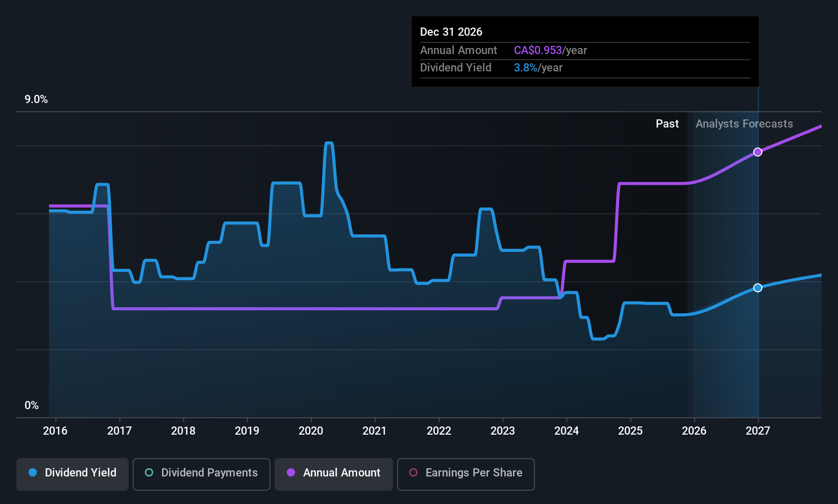Click the pink Earnings Per Share circle icon
The image size is (838, 504).
click(x=413, y=473)
